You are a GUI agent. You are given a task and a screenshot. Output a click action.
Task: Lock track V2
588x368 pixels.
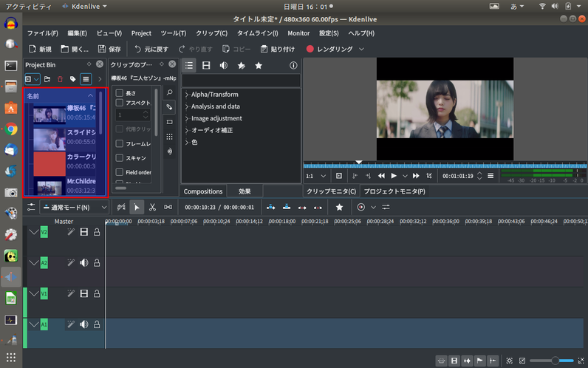click(x=97, y=232)
